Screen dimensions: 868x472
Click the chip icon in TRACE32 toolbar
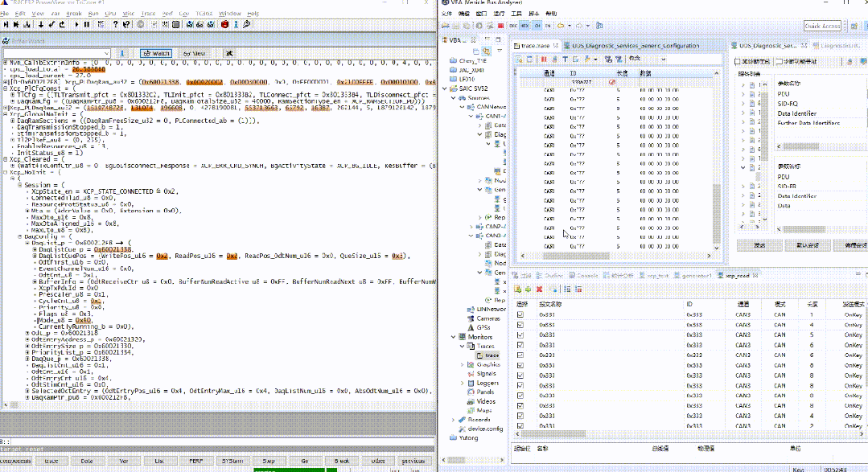[175, 24]
